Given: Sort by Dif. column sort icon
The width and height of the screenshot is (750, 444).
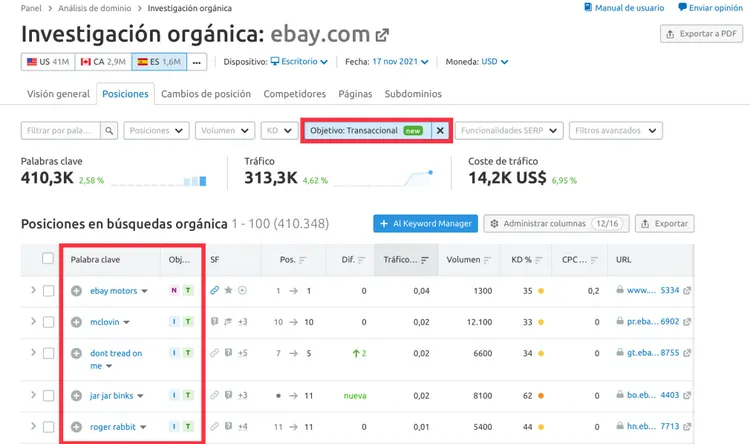Looking at the screenshot, I should point(361,260).
